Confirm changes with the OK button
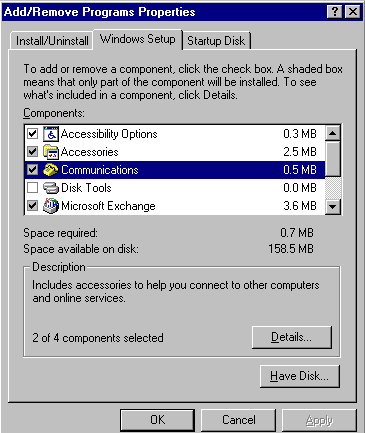 [157, 420]
